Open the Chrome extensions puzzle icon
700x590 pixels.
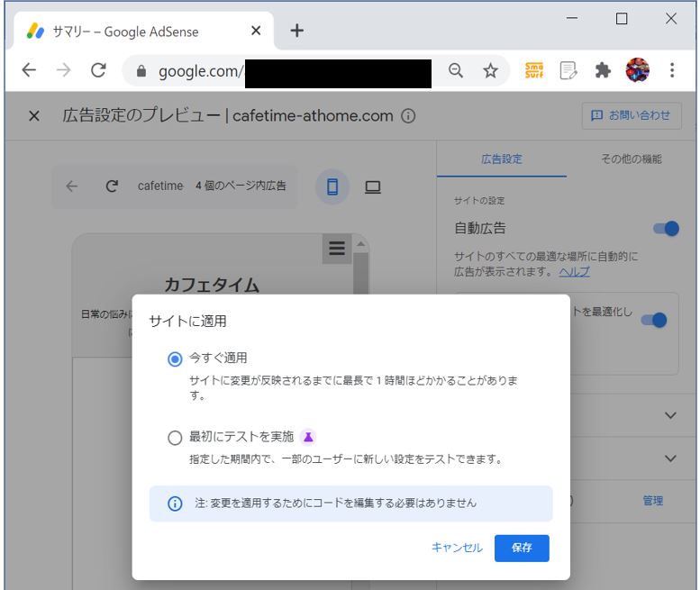[x=603, y=71]
